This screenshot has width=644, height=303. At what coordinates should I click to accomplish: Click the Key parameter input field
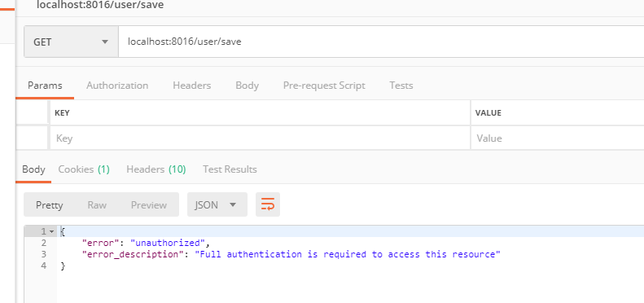tap(260, 138)
